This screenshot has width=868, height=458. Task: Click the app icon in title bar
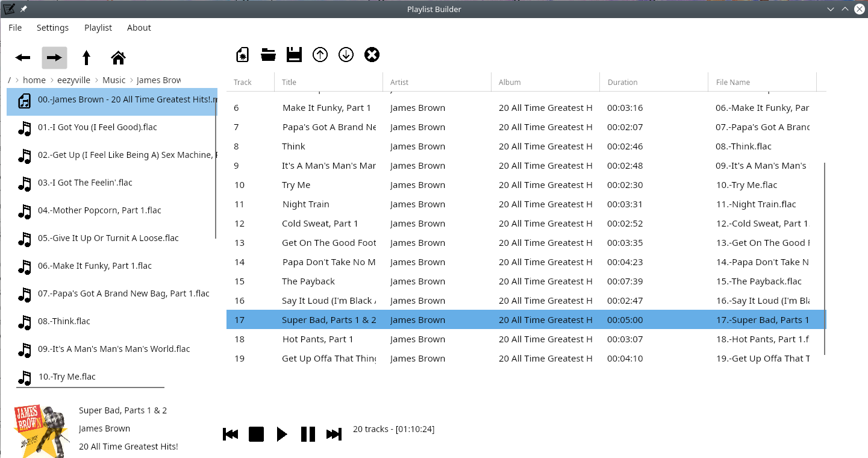pos(8,8)
